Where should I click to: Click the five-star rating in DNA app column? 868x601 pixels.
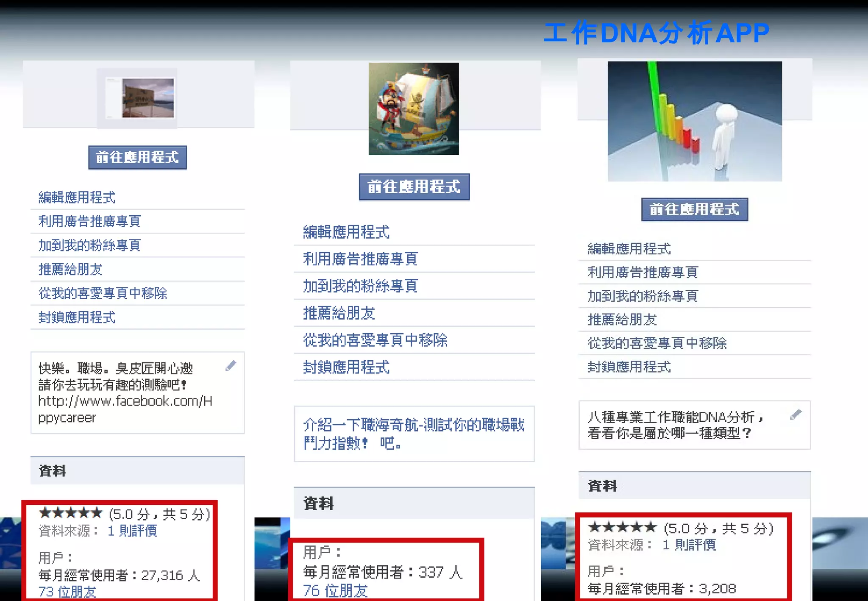point(622,527)
